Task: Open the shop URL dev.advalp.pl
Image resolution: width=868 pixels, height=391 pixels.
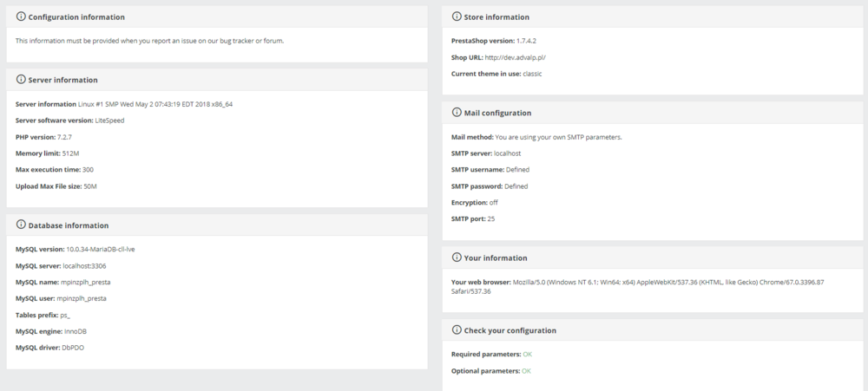Action: [x=515, y=57]
